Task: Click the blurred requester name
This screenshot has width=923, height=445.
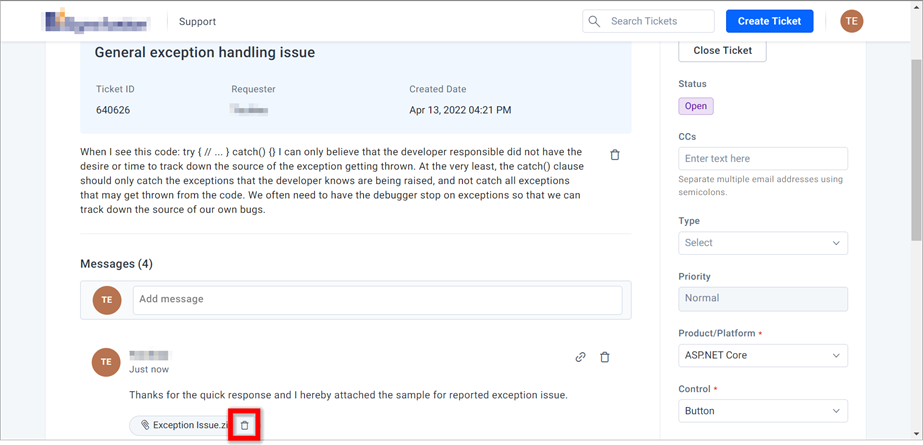Action: [250, 110]
